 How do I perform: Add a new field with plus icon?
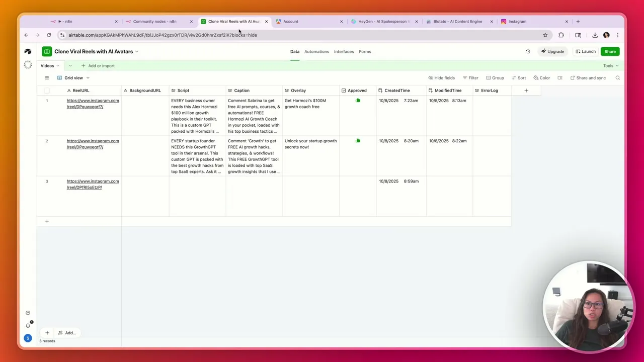pyautogui.click(x=526, y=90)
